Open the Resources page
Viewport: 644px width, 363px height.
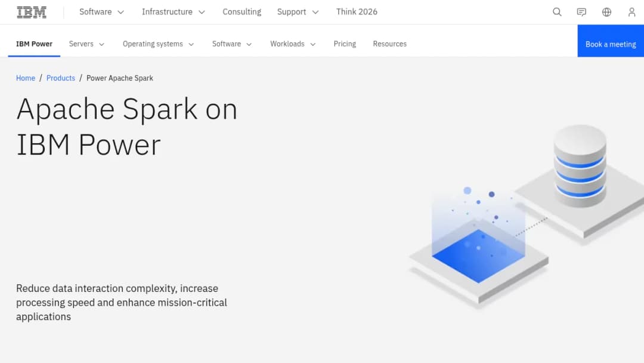pos(390,44)
